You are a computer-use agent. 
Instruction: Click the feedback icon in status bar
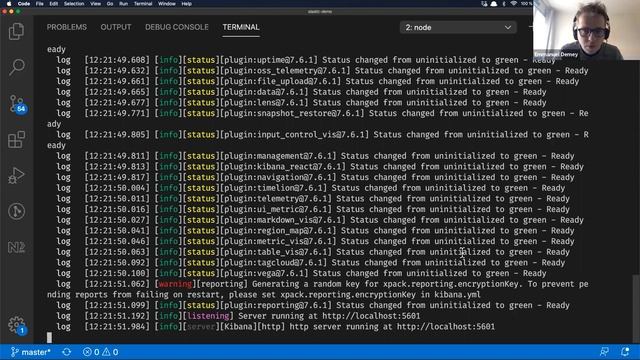[604, 352]
